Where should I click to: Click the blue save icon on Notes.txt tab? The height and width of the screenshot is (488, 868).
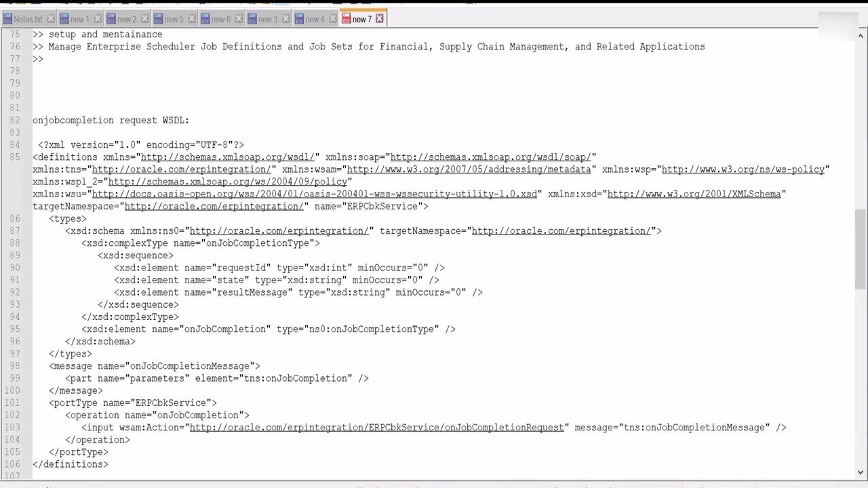(8, 19)
